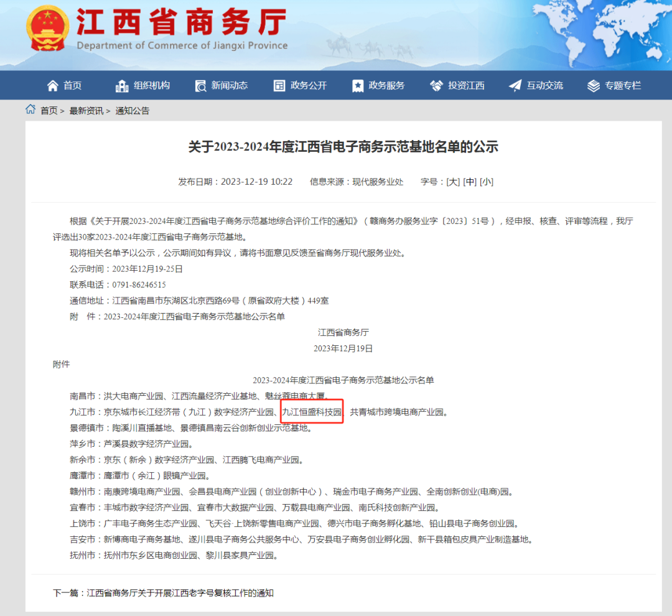The height and width of the screenshot is (616, 672).
Task: Click the 抚州市 row
Action: (174, 556)
